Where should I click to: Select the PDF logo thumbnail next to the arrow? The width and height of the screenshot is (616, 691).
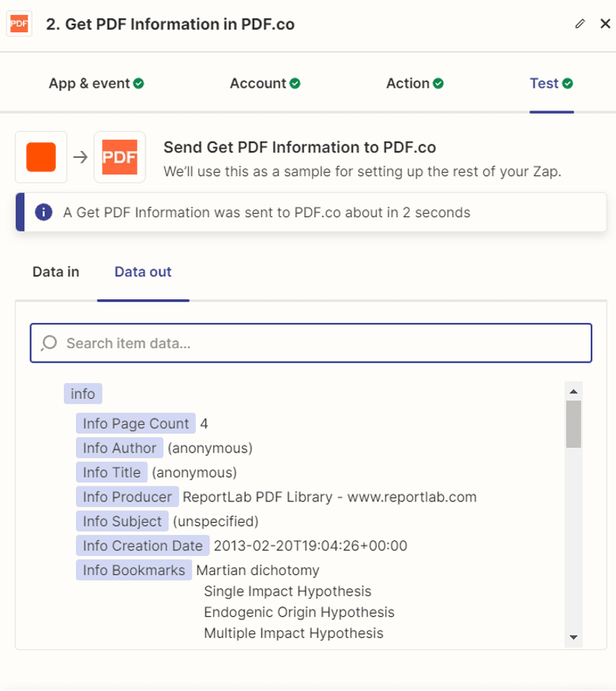120,156
